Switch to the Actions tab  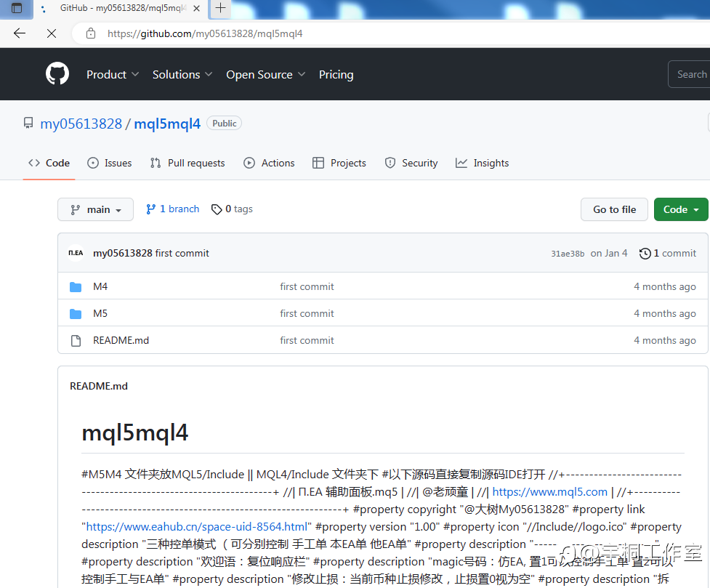[269, 163]
